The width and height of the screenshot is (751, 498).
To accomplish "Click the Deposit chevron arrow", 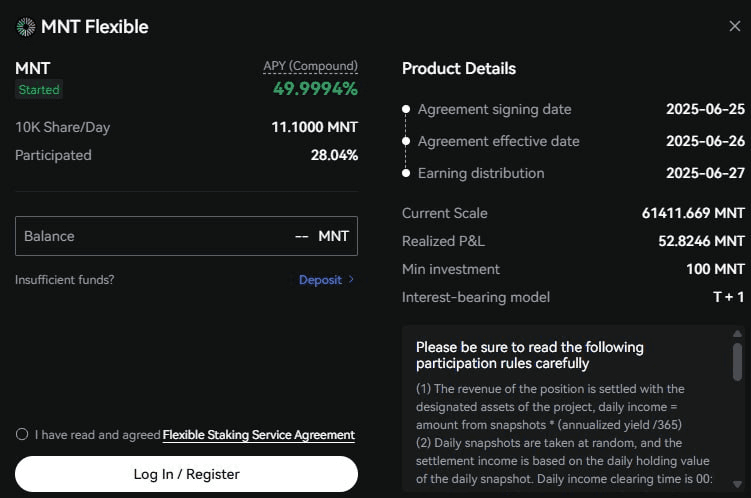I will (x=351, y=279).
